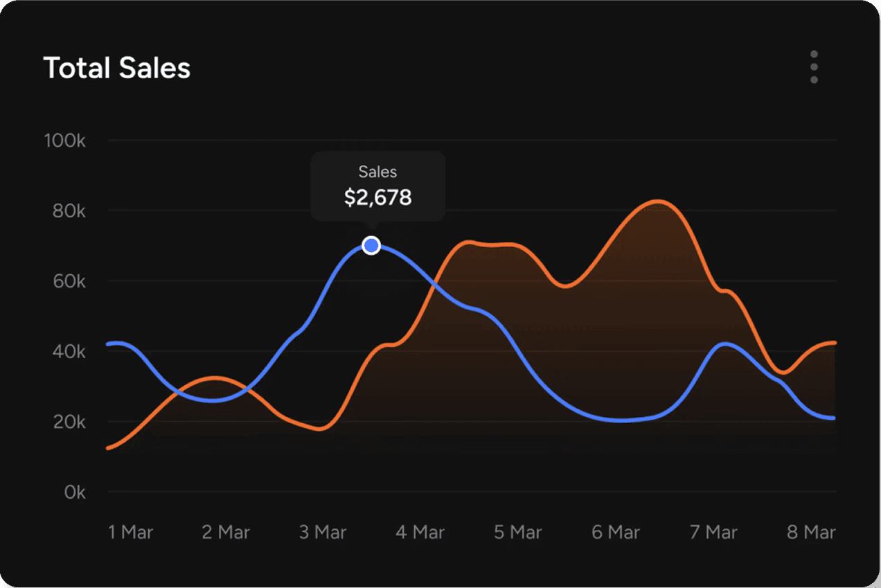This screenshot has height=588, width=881.
Task: Click the 8 Mar axis label
Action: pyautogui.click(x=810, y=532)
